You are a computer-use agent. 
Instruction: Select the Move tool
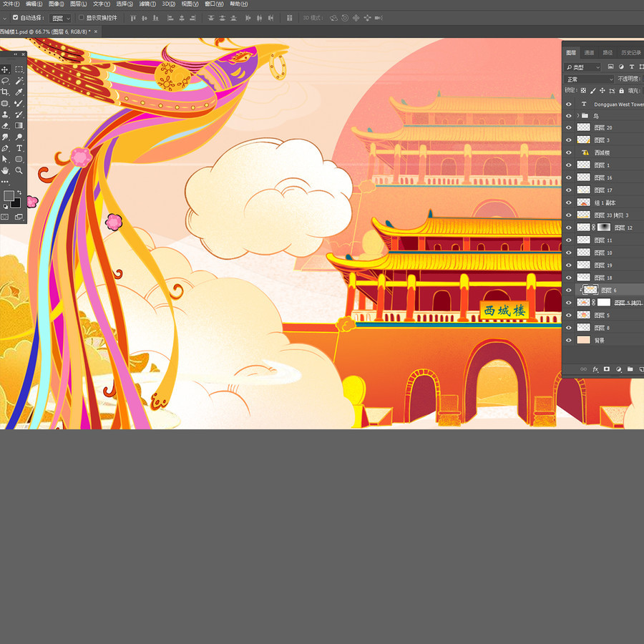tap(5, 70)
